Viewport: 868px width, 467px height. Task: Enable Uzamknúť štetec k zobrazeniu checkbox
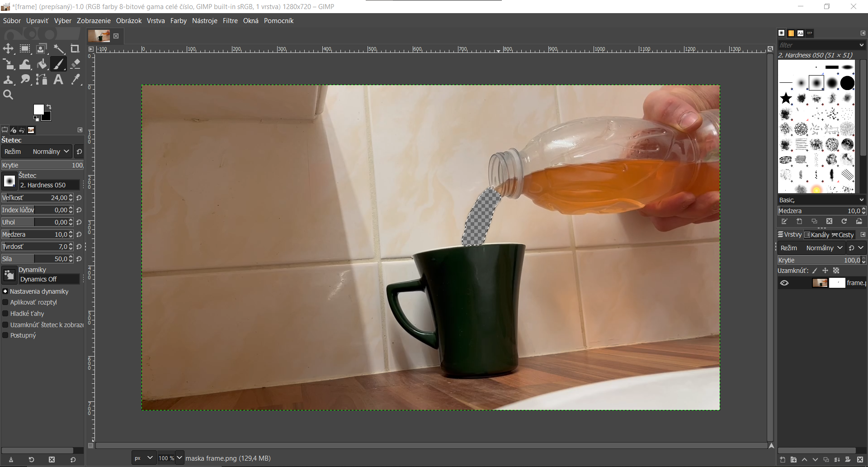point(5,325)
